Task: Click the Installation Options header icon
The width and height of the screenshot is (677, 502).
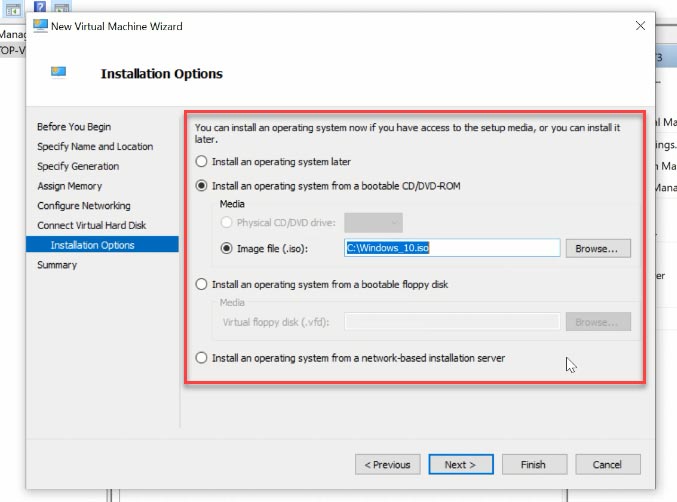Action: pyautogui.click(x=58, y=72)
